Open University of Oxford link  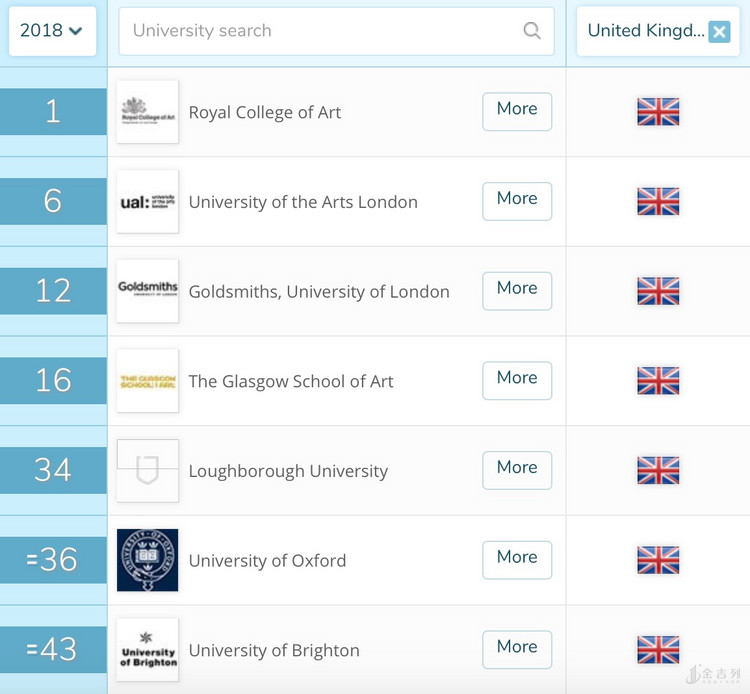(x=267, y=561)
